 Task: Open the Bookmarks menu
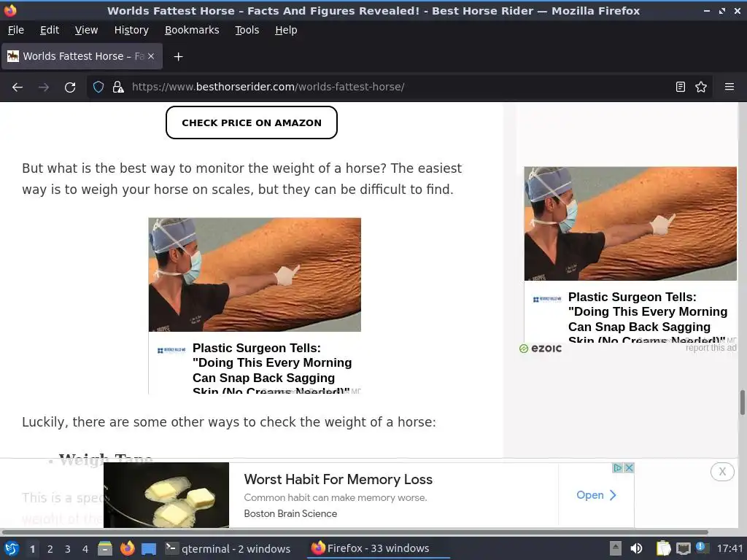[192, 30]
